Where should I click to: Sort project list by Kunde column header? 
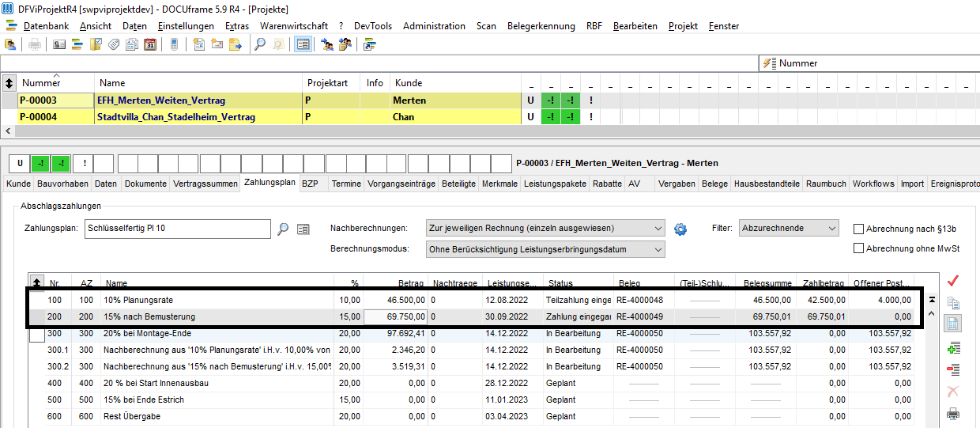[x=455, y=82]
